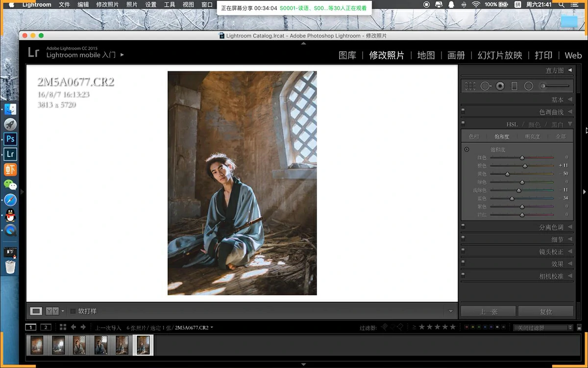Open grid view from filmstrip toolbar
The image size is (588, 368).
63,327
